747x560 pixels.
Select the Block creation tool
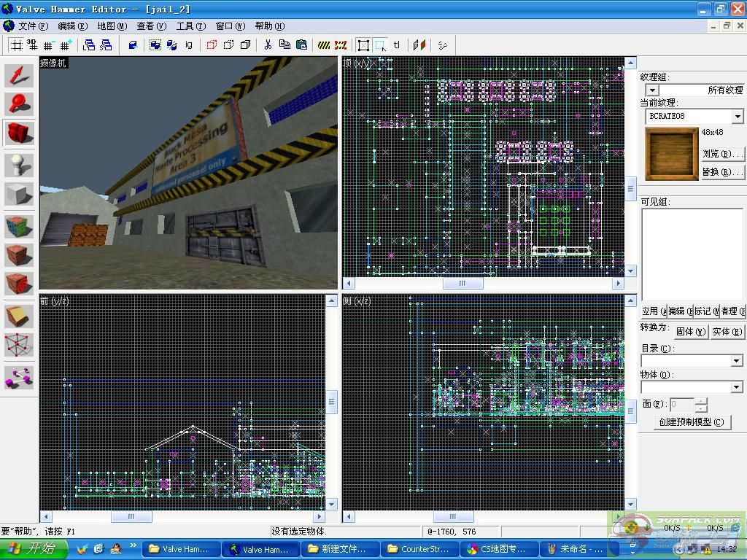tap(20, 195)
